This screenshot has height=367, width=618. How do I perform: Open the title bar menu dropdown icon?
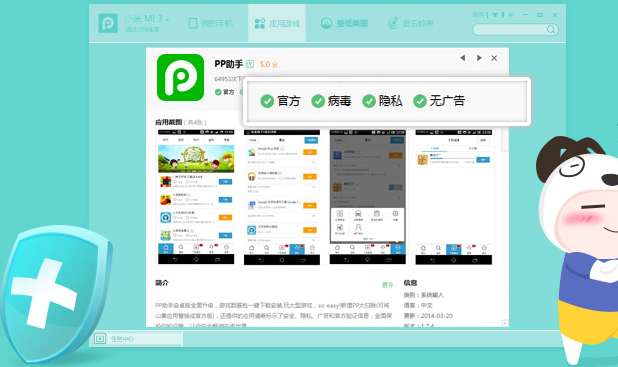tap(510, 15)
